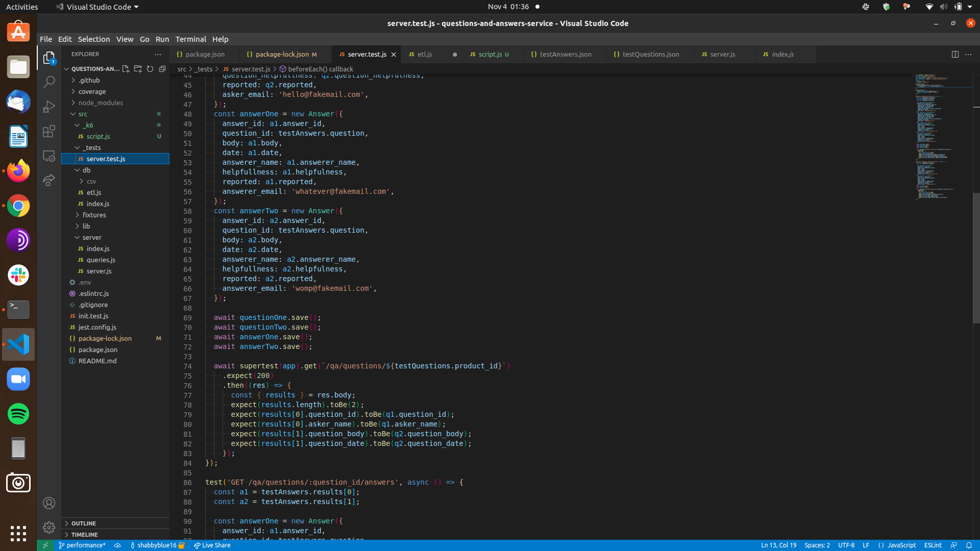This screenshot has height=551, width=980.
Task: Open editor More Actions ellipsis
Action: tap(968, 54)
